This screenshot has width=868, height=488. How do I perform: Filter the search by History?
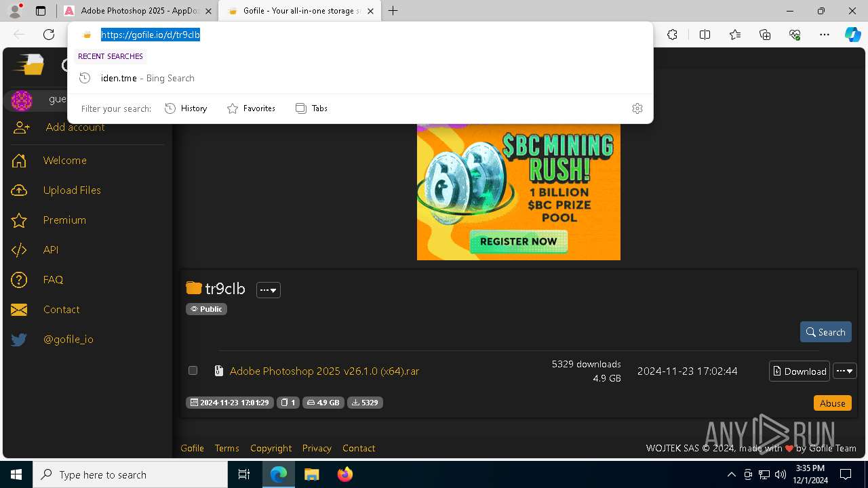point(186,108)
